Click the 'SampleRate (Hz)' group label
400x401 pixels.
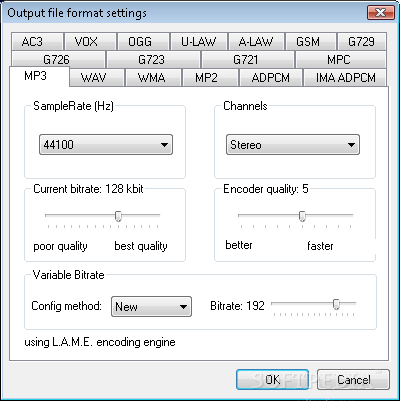click(x=73, y=106)
